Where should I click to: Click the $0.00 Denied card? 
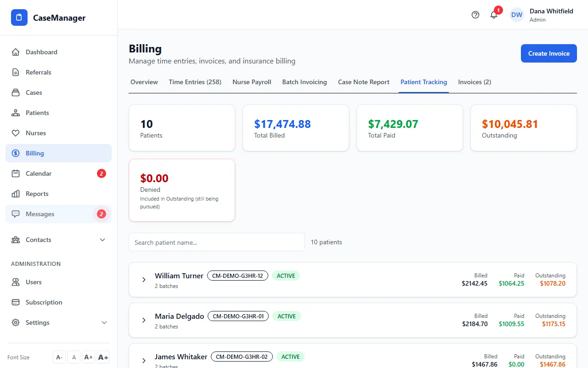182,190
